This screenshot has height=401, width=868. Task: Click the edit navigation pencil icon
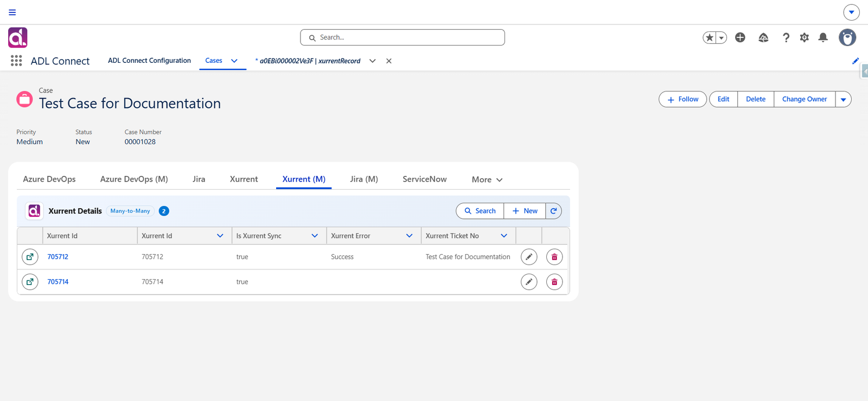(x=856, y=61)
